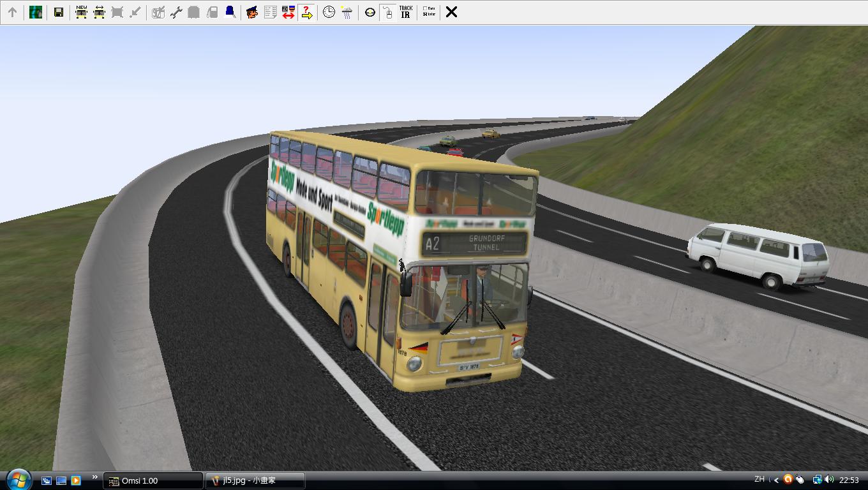Image resolution: width=868 pixels, height=490 pixels.
Task: Open the timetable sheet icon
Action: (x=270, y=12)
